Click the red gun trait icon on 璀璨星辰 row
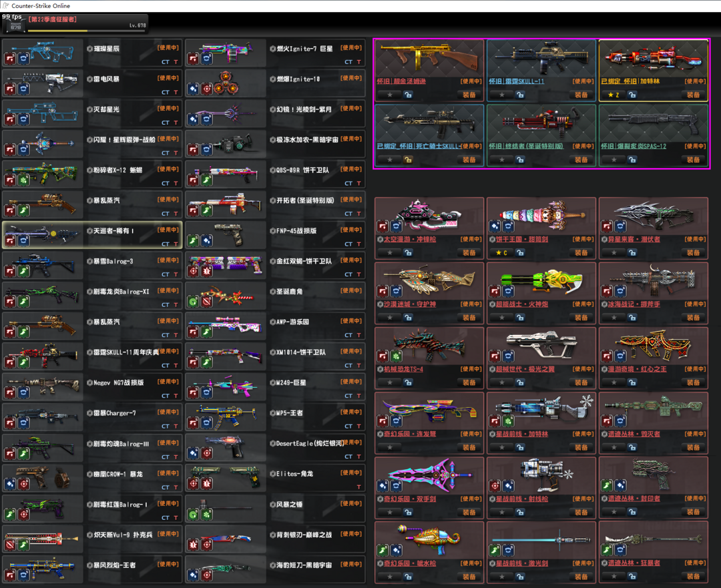This screenshot has height=588, width=721. pyautogui.click(x=10, y=58)
